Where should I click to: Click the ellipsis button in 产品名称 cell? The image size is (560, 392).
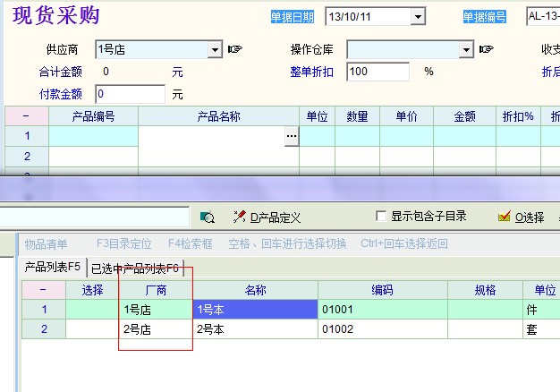pos(291,136)
